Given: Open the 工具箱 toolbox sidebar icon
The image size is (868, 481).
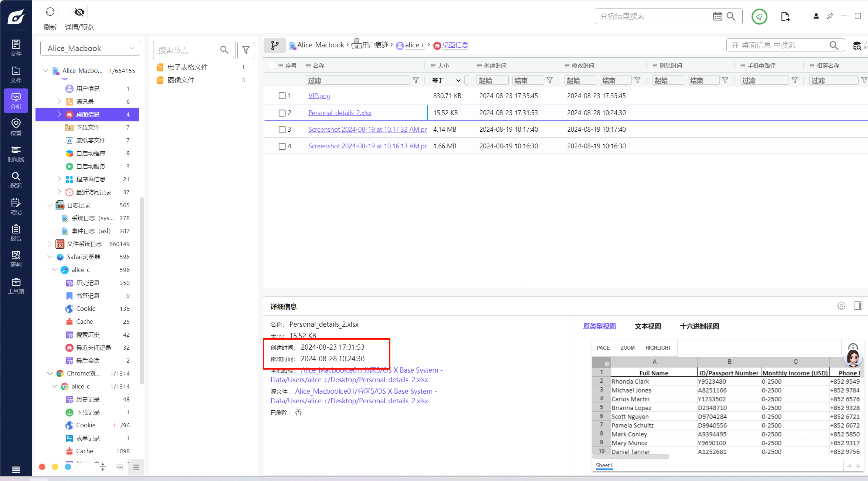Looking at the screenshot, I should tap(16, 286).
